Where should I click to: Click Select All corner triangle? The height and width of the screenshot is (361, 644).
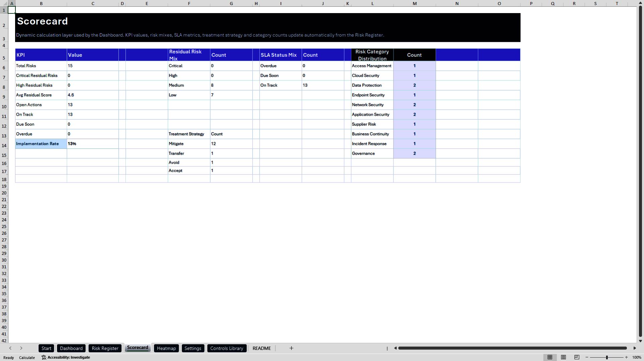coord(5,3)
